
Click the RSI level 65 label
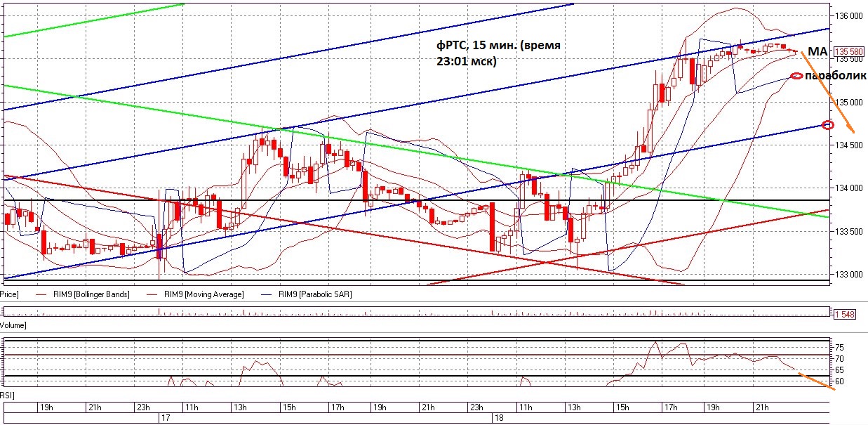[840, 370]
